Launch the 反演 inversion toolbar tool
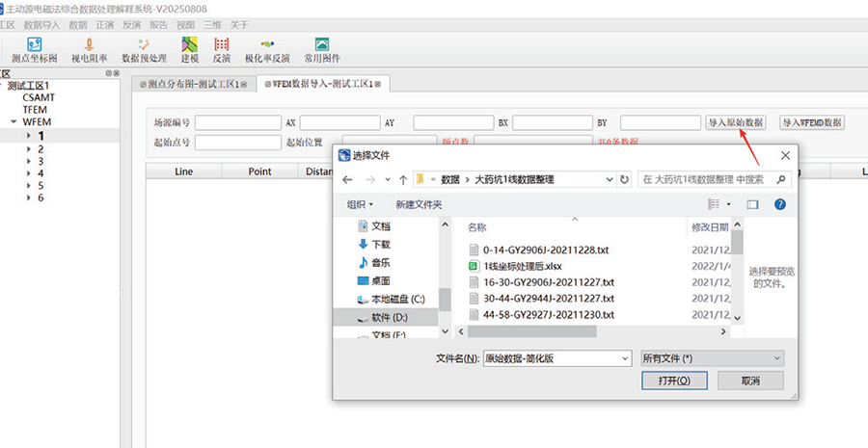Image resolution: width=868 pixels, height=448 pixels. pos(222,49)
